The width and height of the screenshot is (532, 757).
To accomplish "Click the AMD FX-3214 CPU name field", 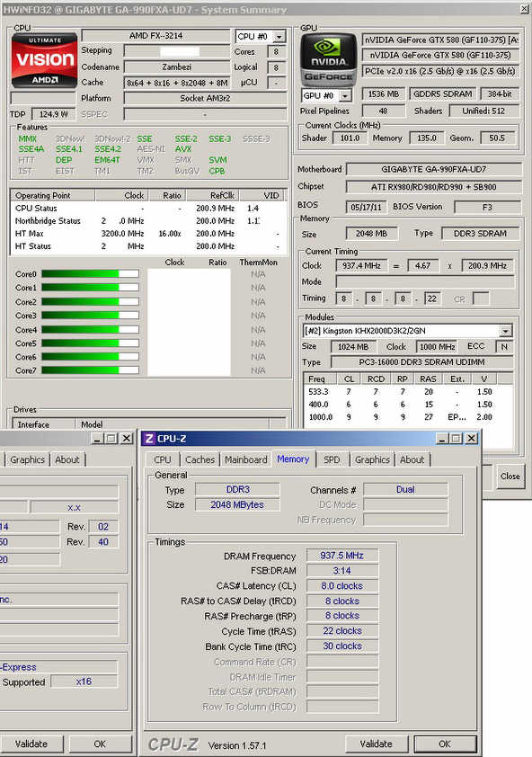I will (156, 36).
